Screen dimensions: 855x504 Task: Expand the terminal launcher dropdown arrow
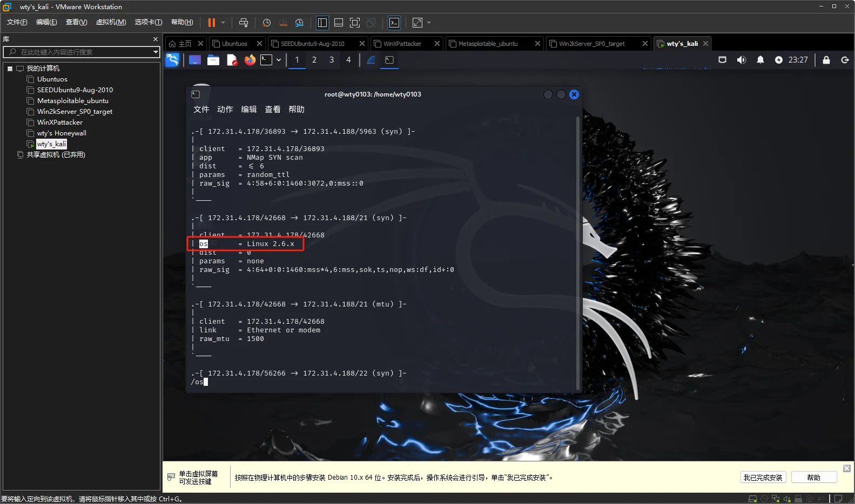279,60
